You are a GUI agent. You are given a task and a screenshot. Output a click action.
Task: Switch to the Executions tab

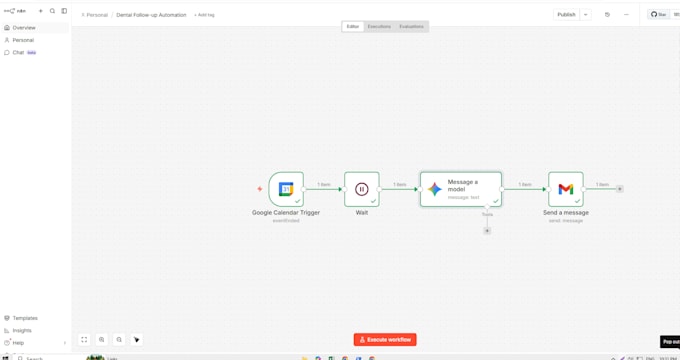pyautogui.click(x=379, y=26)
